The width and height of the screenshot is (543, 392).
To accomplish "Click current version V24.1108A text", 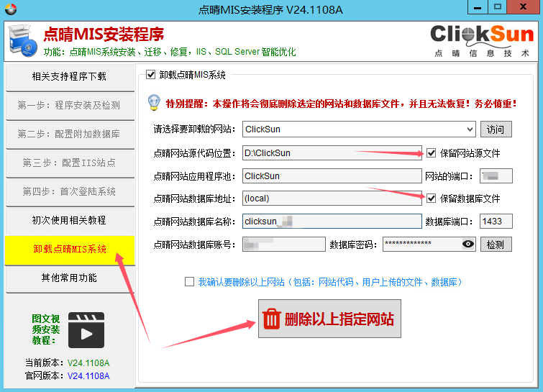I will [88, 363].
